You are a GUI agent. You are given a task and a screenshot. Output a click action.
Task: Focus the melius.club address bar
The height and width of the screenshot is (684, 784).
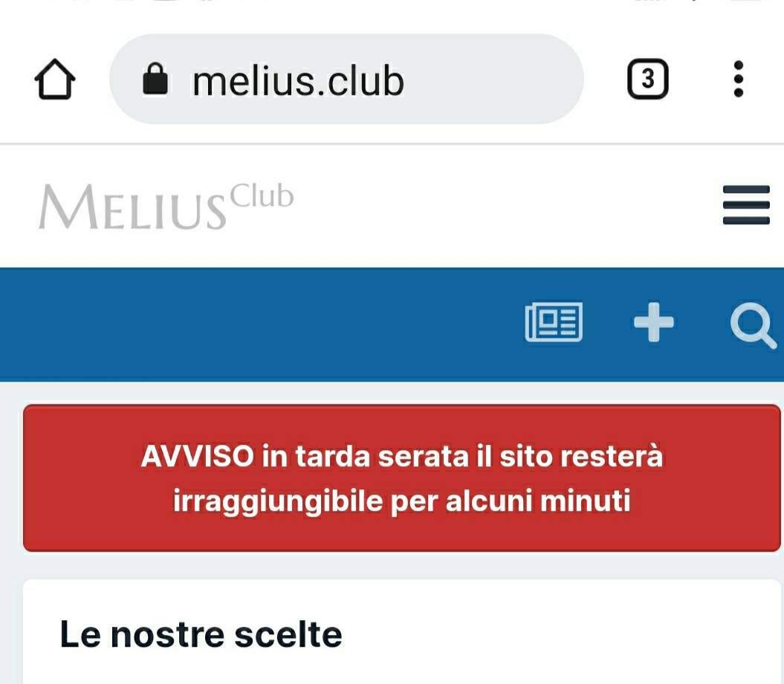(x=346, y=79)
